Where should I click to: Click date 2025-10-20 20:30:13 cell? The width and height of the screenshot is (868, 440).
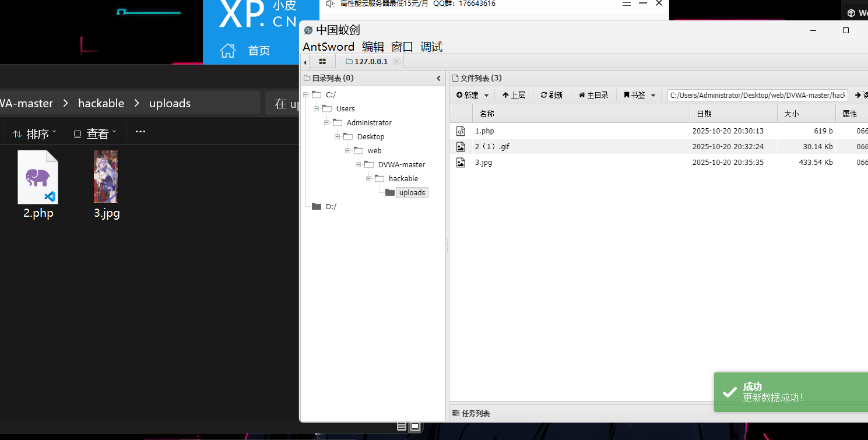[728, 131]
